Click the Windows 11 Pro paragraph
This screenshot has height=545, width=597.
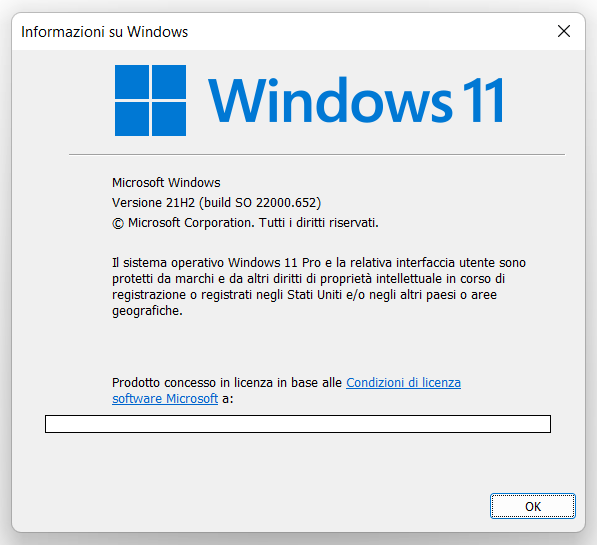coord(319,286)
